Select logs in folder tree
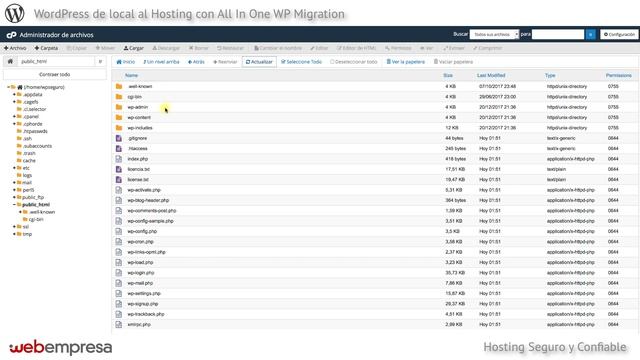Image resolution: width=640 pixels, height=360 pixels. coord(27,176)
